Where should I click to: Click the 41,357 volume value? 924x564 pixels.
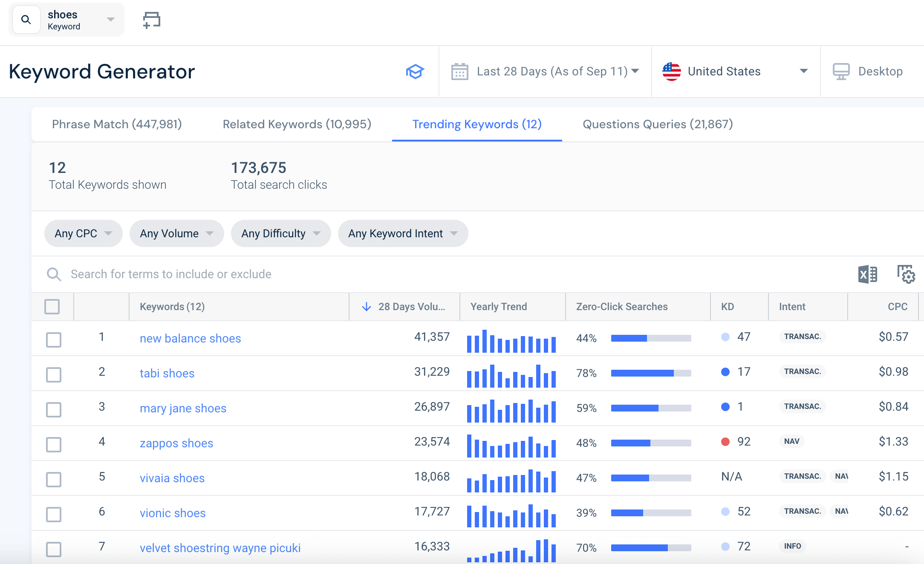click(432, 337)
